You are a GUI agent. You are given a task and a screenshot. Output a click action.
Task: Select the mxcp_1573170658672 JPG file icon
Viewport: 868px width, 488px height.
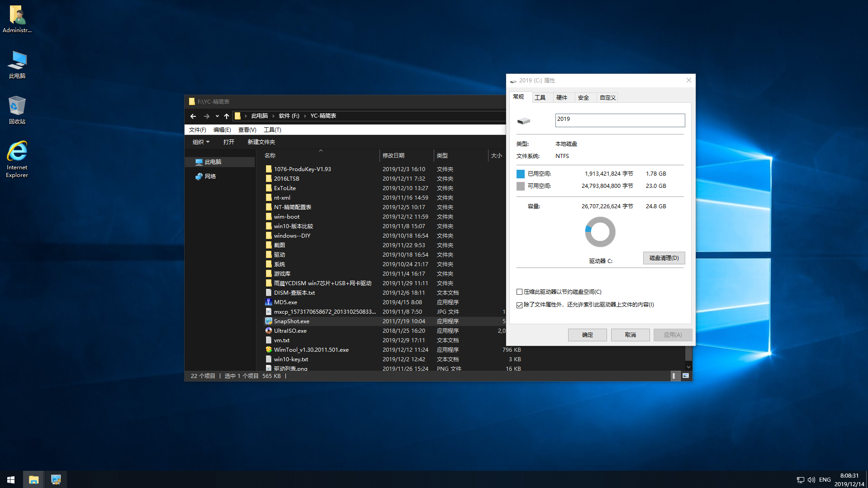point(269,311)
